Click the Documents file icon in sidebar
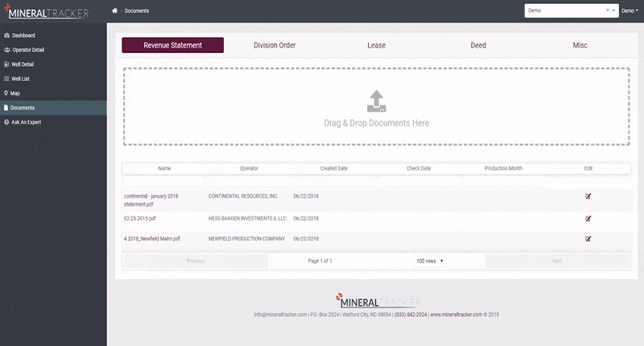Screen dimensions: 644x346 click(6, 108)
